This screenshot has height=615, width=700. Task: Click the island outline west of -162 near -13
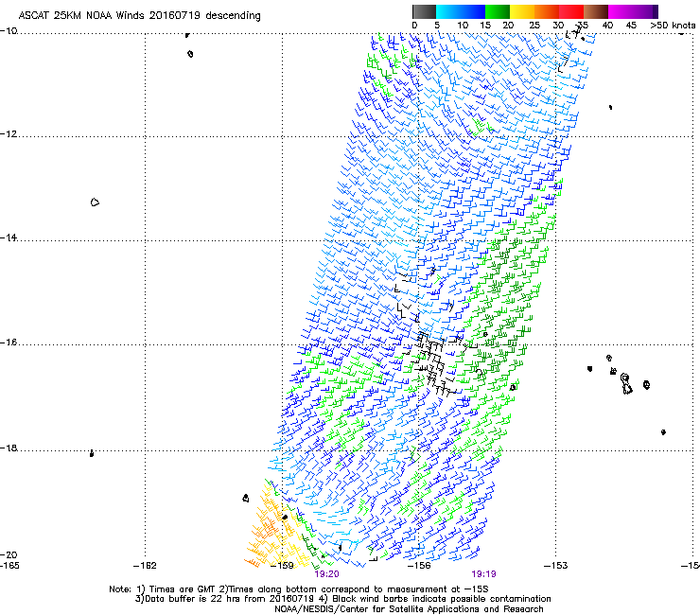95,202
